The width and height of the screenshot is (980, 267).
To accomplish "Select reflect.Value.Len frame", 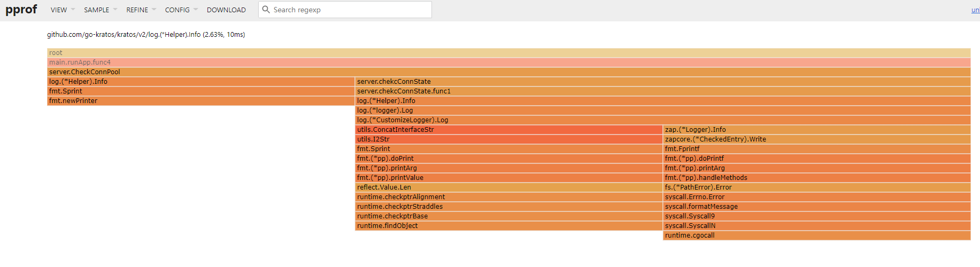I will (x=508, y=187).
